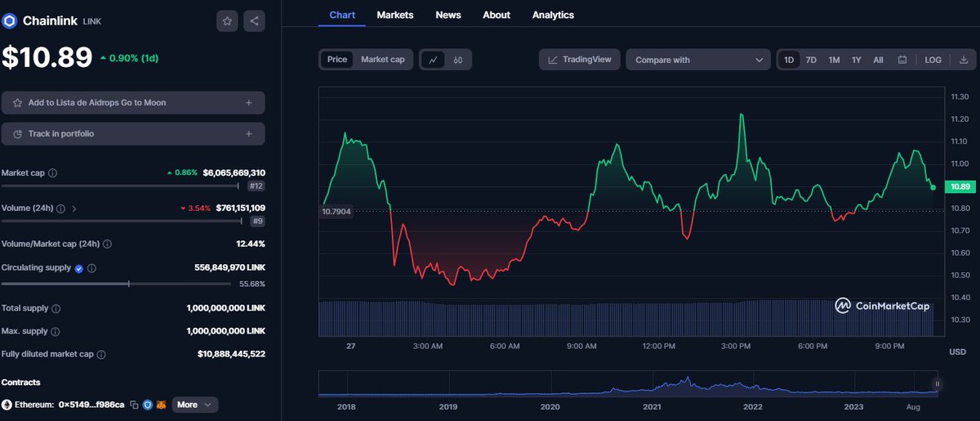980x421 pixels.
Task: Click the 556,849,970 LINK supply value
Action: pyautogui.click(x=229, y=268)
